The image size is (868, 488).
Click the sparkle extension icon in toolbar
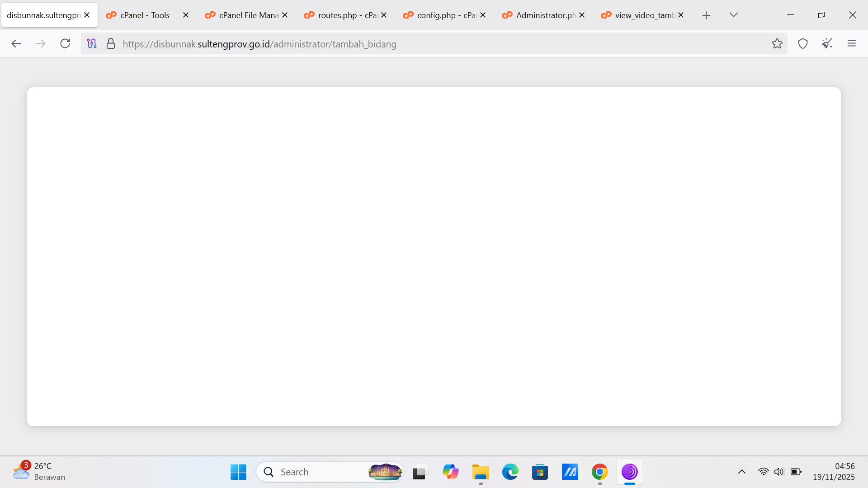(827, 43)
